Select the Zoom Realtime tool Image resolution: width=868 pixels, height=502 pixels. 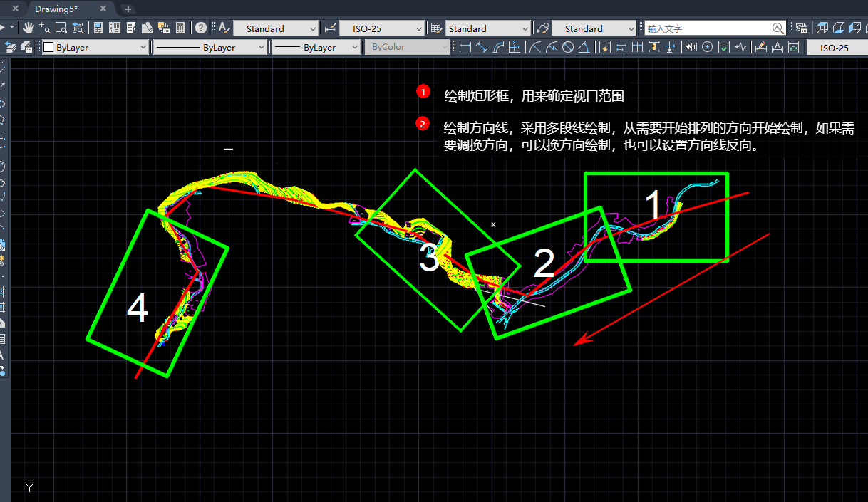click(x=45, y=28)
